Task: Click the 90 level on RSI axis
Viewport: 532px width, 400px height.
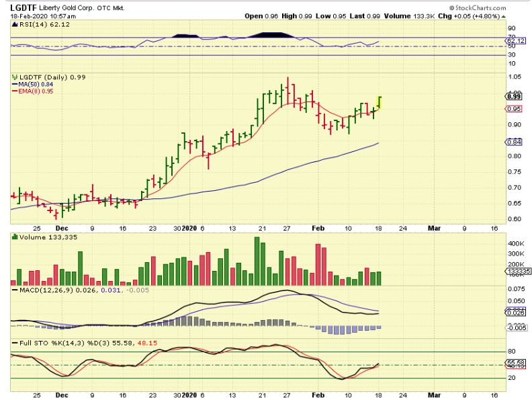Action: pyautogui.click(x=512, y=28)
